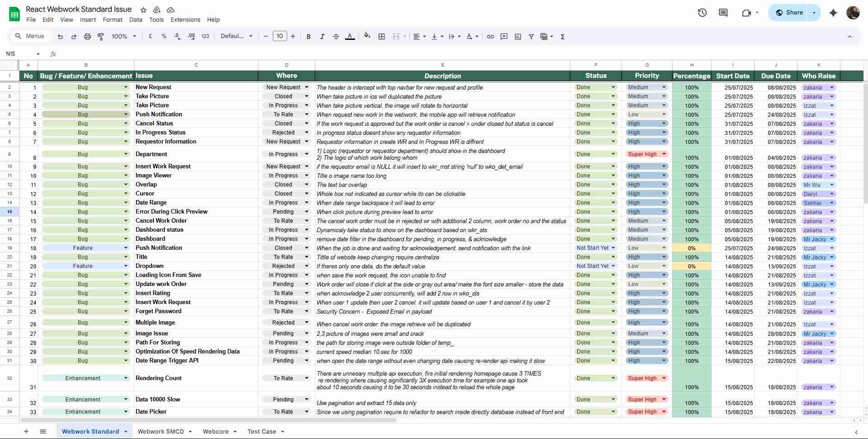Click the insert link icon
The height and width of the screenshot is (439, 868).
(x=490, y=37)
